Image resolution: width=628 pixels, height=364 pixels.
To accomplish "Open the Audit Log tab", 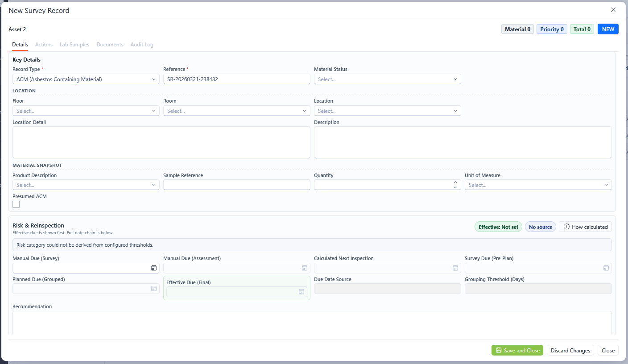I will click(142, 45).
